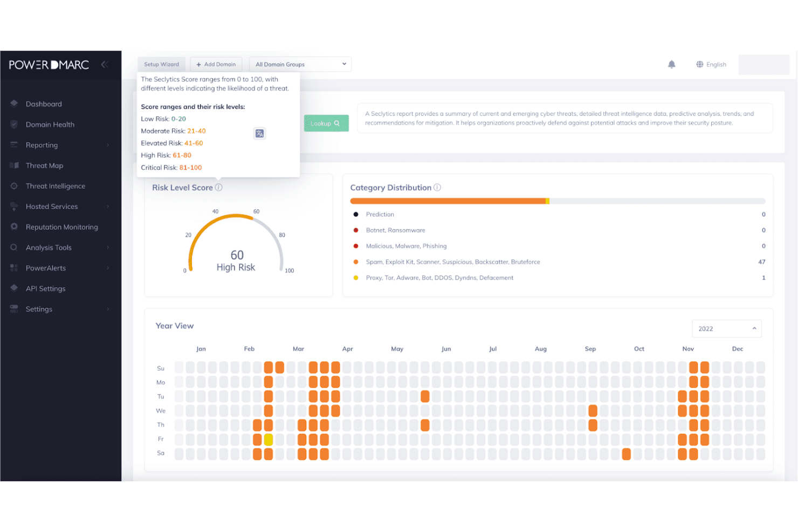Viewport: 798px width, 532px height.
Task: Open Dashboard from the sidebar
Action: [x=44, y=104]
